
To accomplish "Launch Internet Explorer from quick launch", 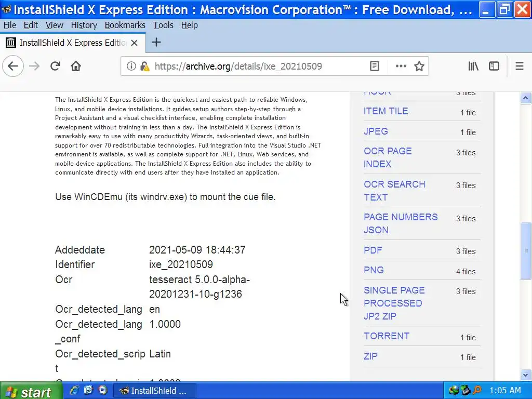I will pyautogui.click(x=74, y=390).
